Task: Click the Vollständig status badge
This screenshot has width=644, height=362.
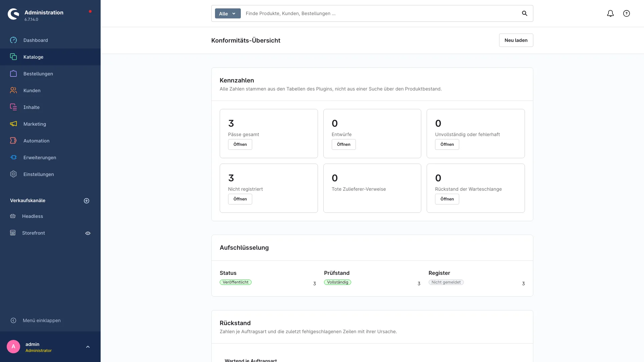Action: [337, 282]
